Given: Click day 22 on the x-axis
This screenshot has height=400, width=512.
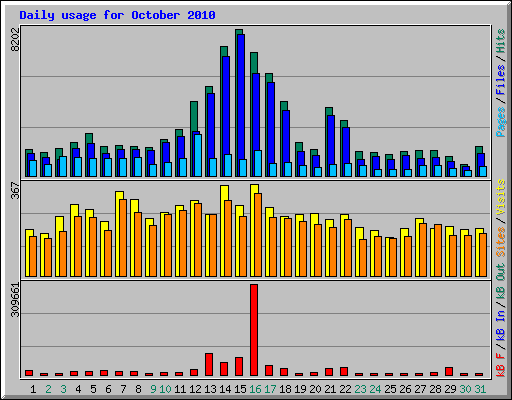Looking at the screenshot, I should pyautogui.click(x=345, y=389).
